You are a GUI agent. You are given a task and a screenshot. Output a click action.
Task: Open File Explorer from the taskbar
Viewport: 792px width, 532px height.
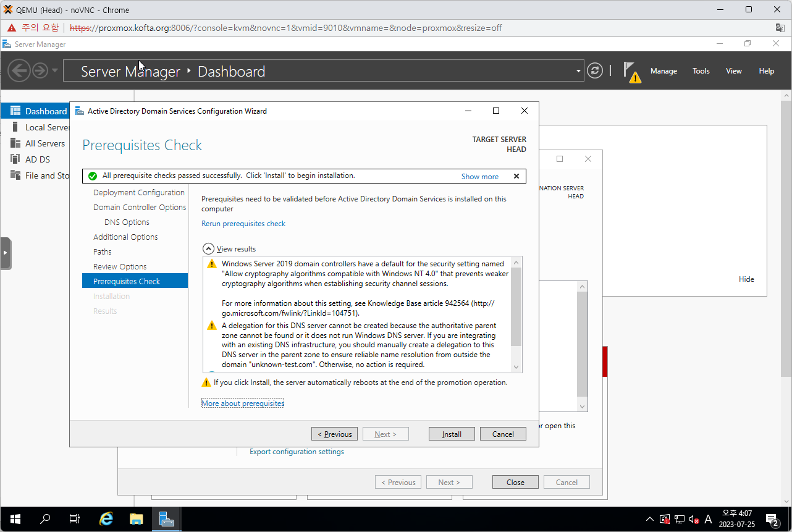point(136,519)
